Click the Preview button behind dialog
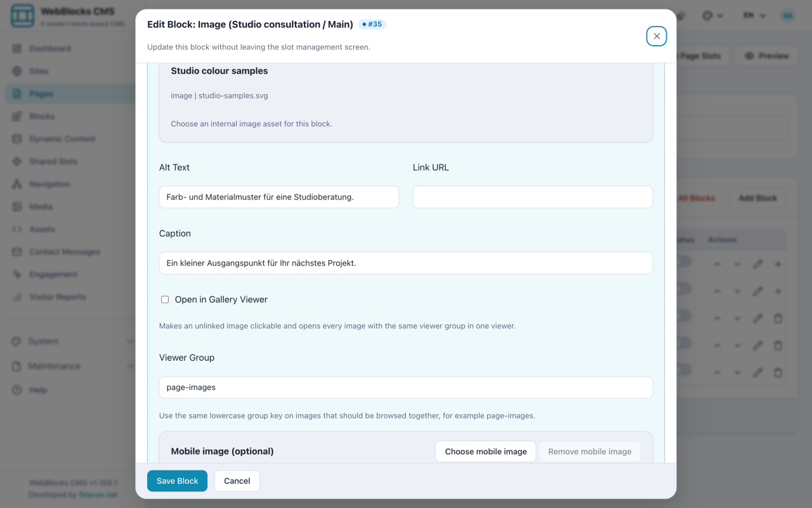The height and width of the screenshot is (508, 812). coord(766,56)
